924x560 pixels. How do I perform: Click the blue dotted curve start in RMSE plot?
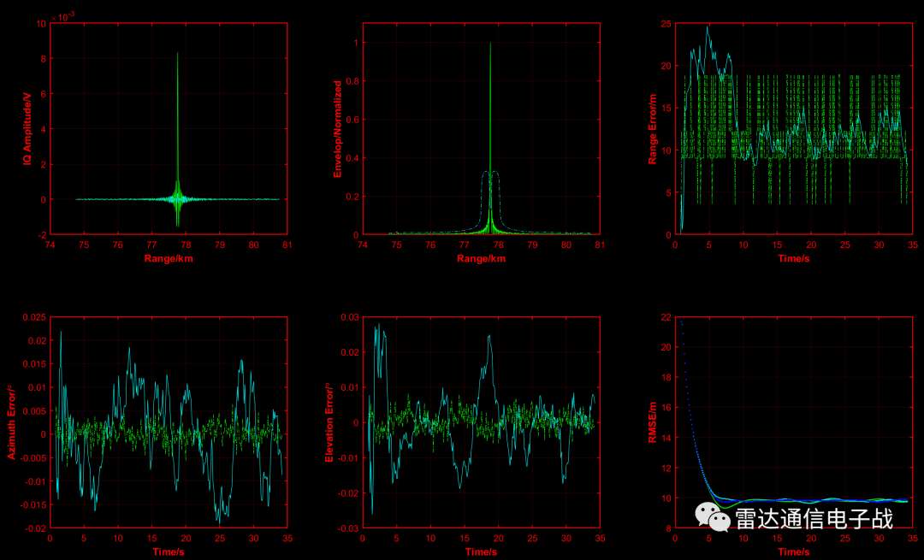pyautogui.click(x=681, y=321)
